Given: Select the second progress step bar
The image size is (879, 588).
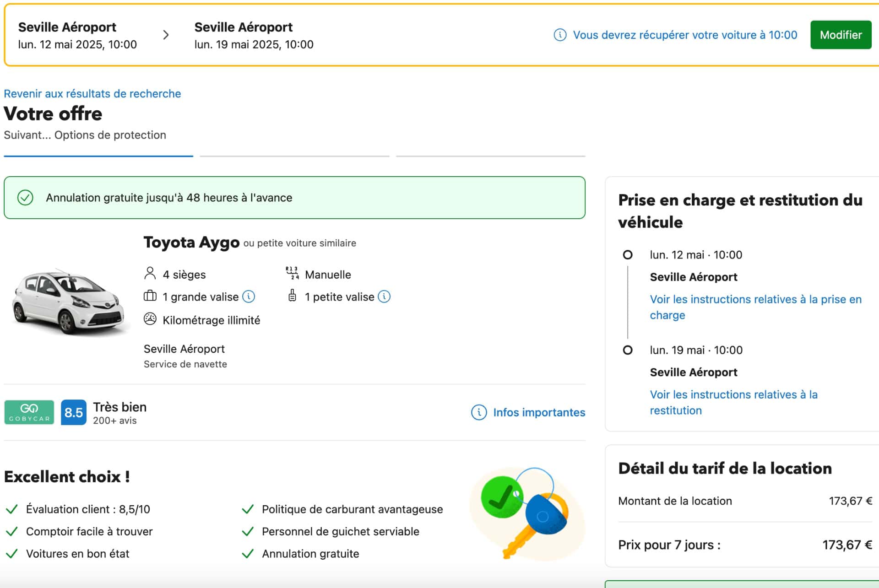Looking at the screenshot, I should 294,156.
